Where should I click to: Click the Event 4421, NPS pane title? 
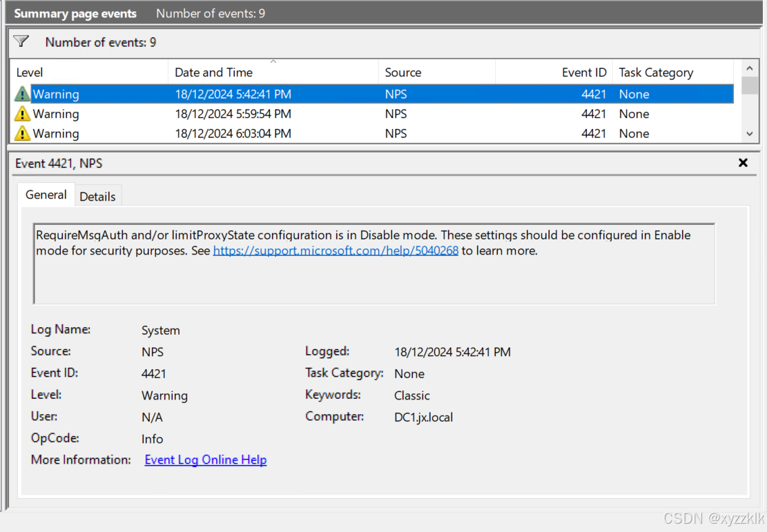coord(59,164)
